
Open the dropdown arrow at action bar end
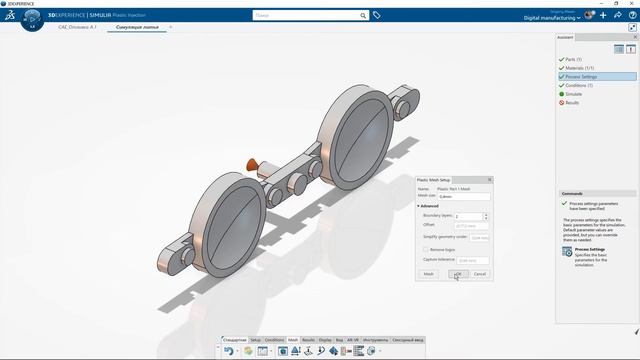380,351
